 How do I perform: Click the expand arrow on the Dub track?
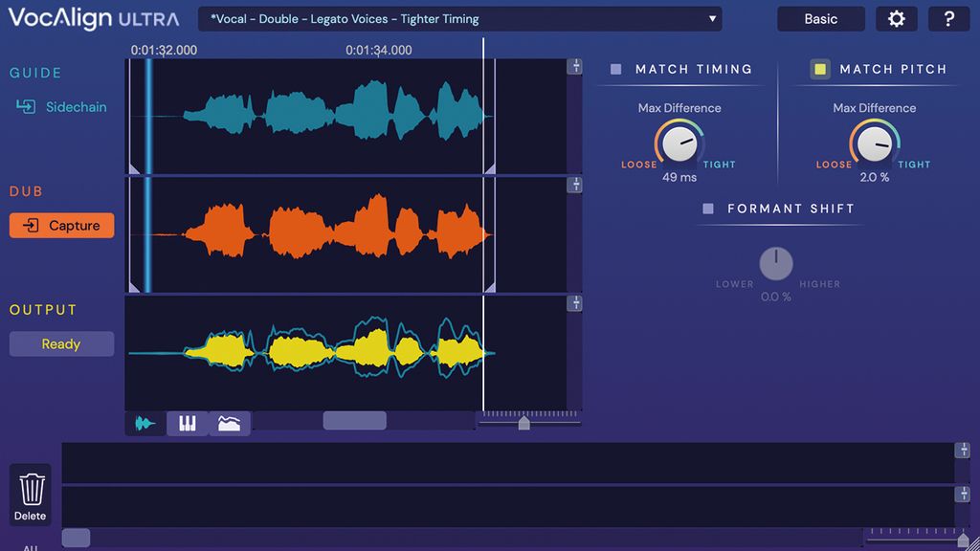coord(574,186)
